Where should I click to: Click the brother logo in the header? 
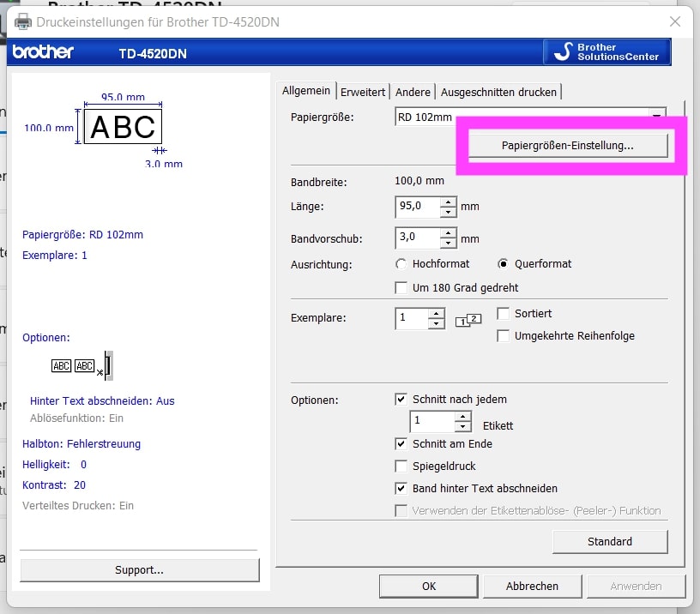point(43,52)
